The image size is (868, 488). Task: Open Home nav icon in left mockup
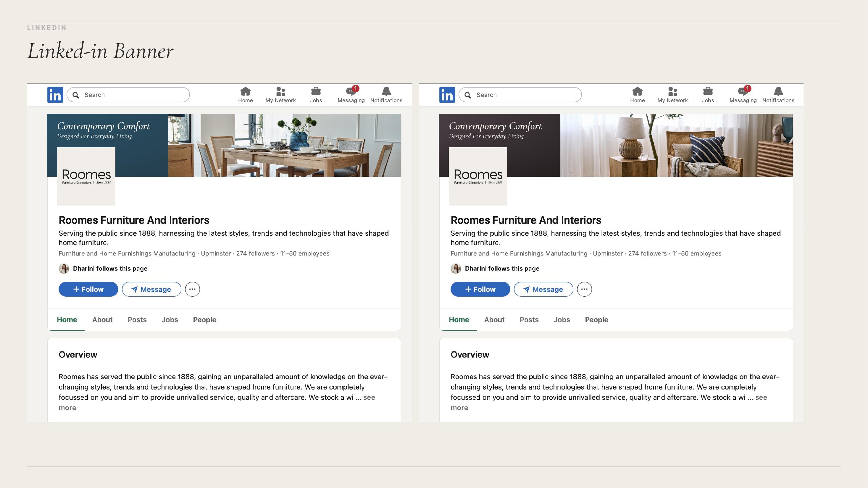pos(245,91)
